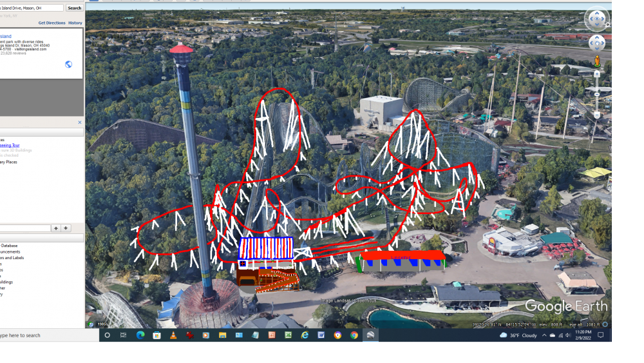Click the visitkingsisland.com text in result

pyautogui.click(x=31, y=49)
